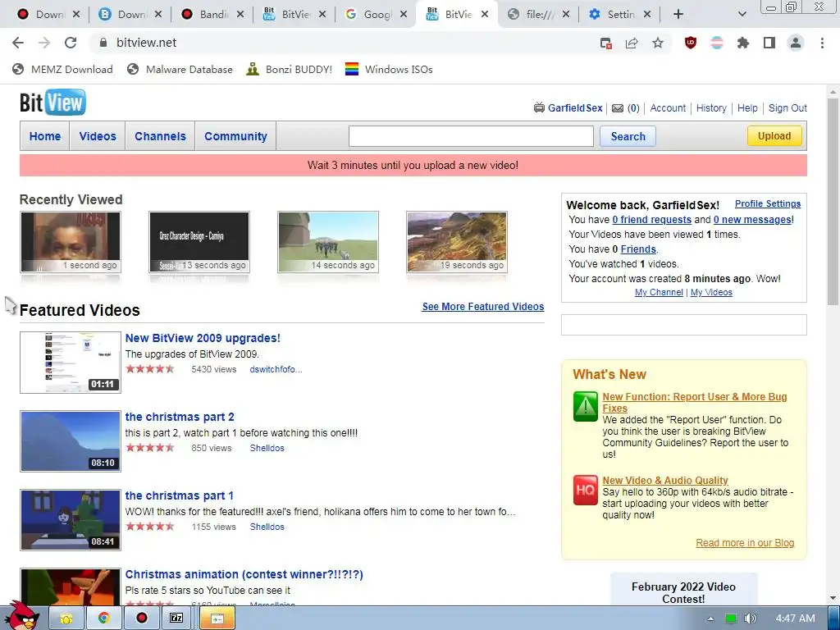Open Profile Settings
Screen dimensions: 840x630
click(768, 203)
